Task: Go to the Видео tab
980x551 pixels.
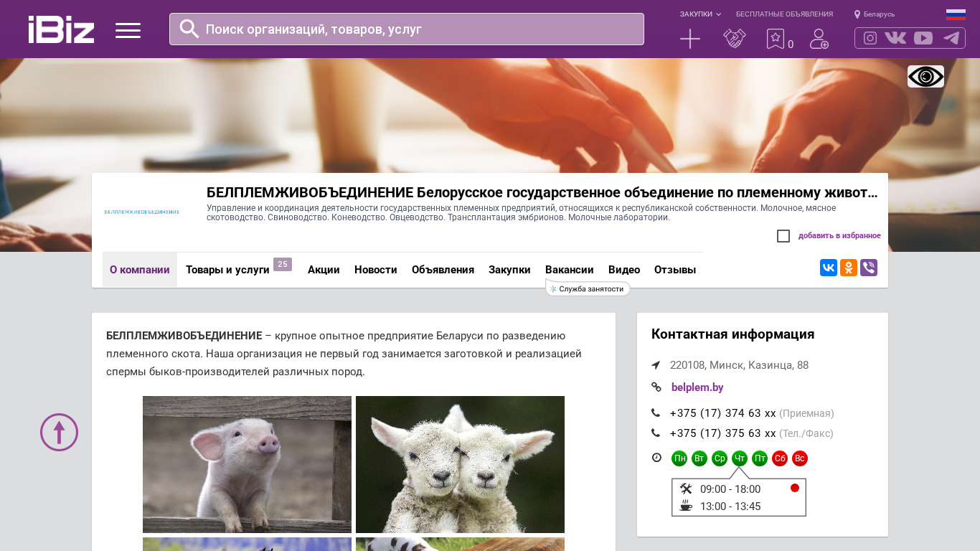Action: pyautogui.click(x=624, y=270)
